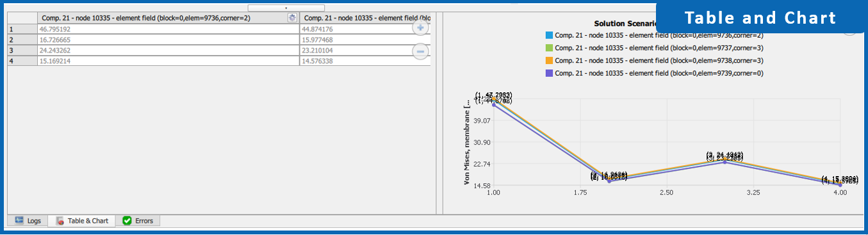The image size is (868, 235).
Task: Click y-axis tick label 22.74
Action: (x=482, y=164)
